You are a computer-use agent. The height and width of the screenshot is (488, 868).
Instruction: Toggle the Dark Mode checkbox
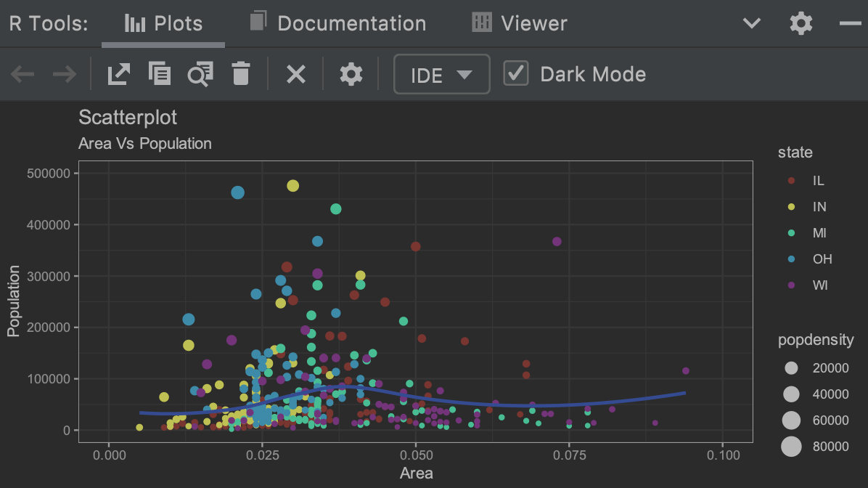click(516, 73)
